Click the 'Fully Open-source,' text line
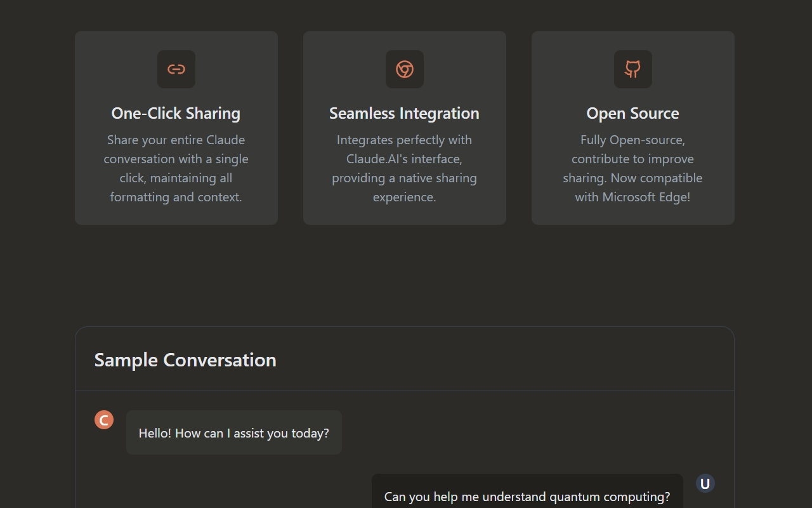Image resolution: width=812 pixels, height=508 pixels. pos(632,140)
